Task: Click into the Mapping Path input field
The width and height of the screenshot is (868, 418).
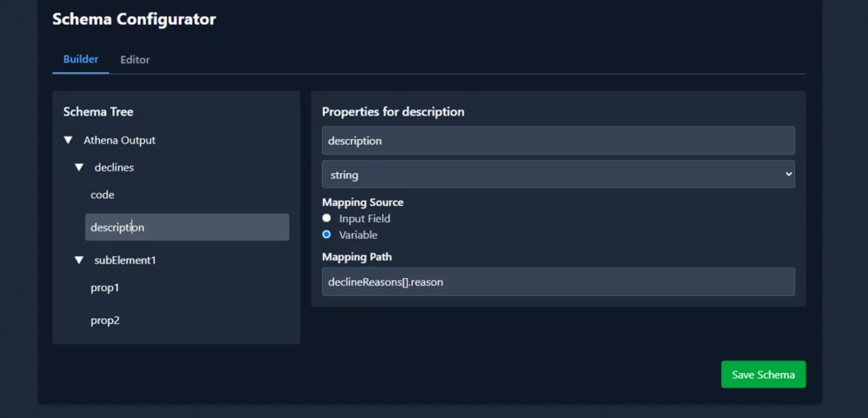Action: tap(558, 281)
